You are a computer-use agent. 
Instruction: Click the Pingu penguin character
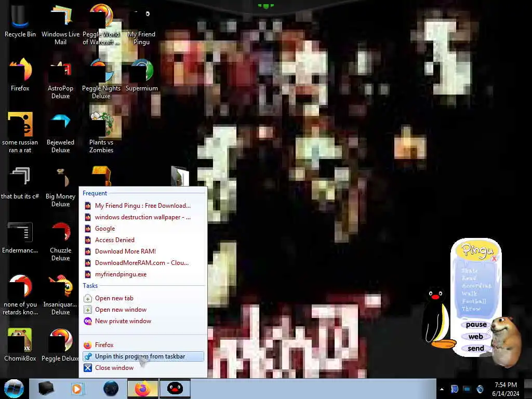click(437, 317)
